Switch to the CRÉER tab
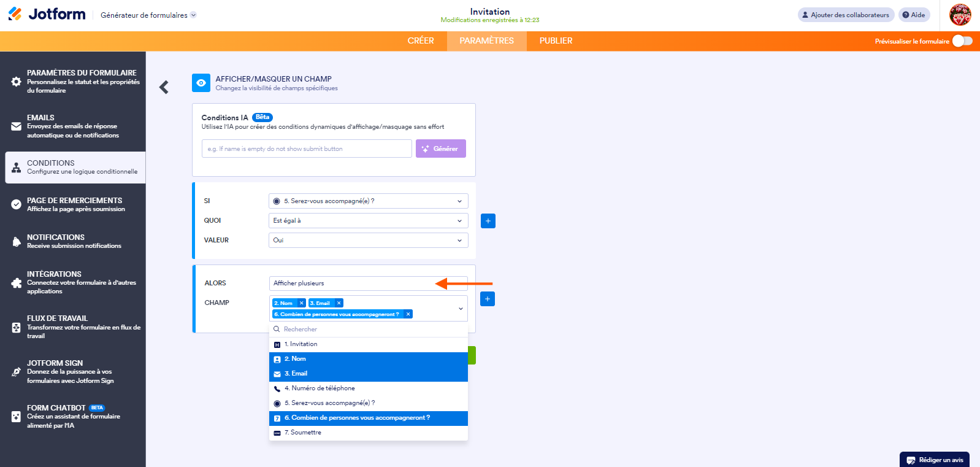Viewport: 980px width, 467px height. pyautogui.click(x=421, y=41)
